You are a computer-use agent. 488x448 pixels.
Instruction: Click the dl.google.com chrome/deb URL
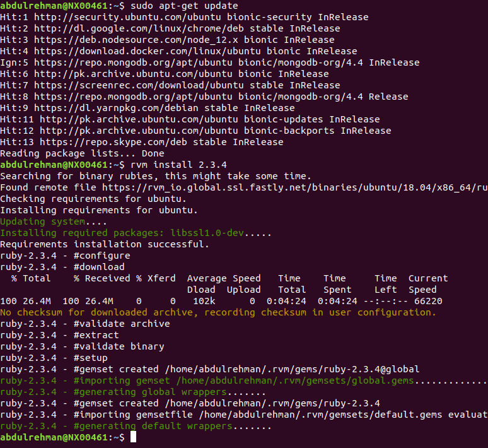tap(139, 28)
